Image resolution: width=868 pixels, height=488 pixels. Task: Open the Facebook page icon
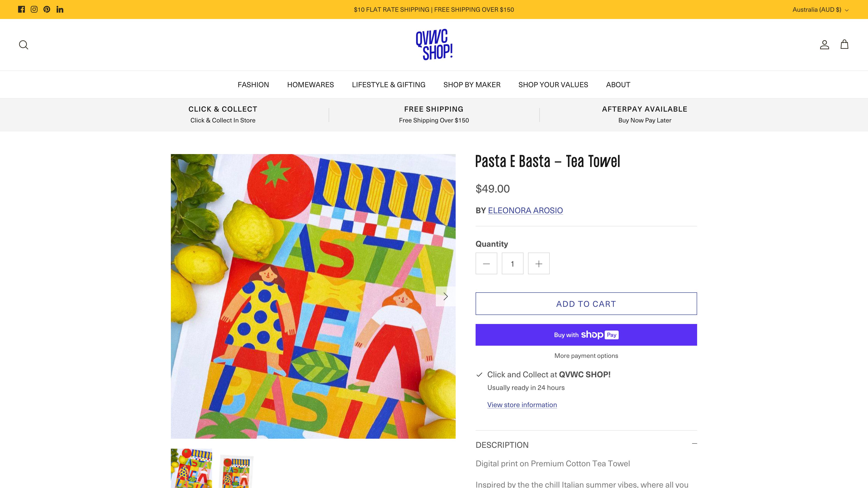point(21,9)
